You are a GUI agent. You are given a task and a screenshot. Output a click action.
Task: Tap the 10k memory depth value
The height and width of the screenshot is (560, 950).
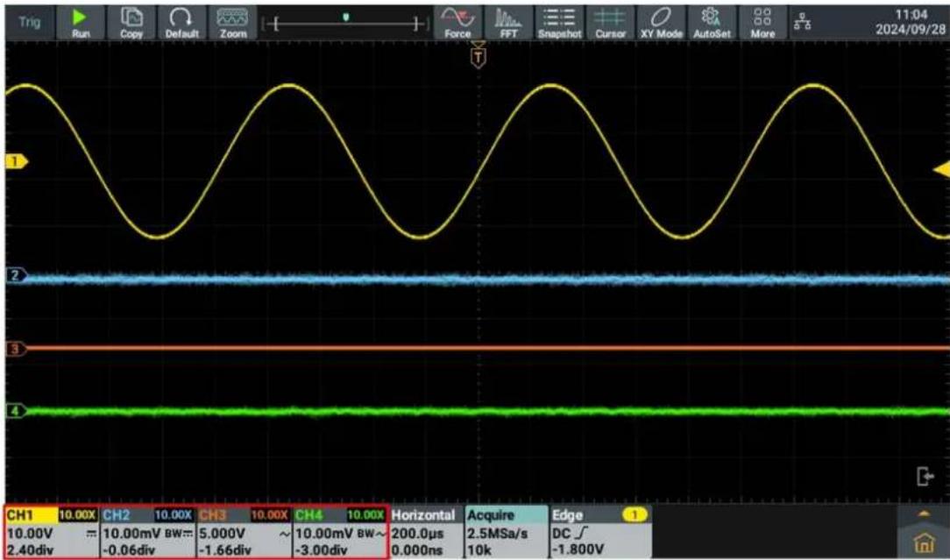click(x=479, y=549)
